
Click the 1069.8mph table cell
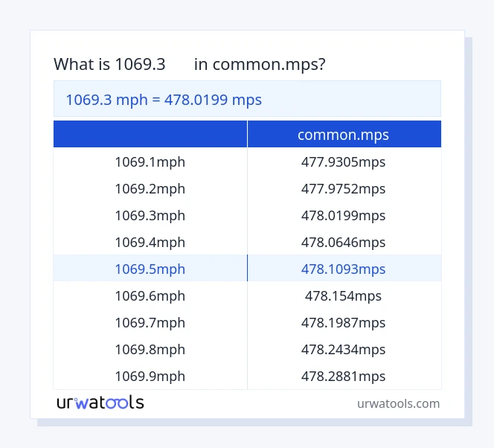(x=150, y=349)
